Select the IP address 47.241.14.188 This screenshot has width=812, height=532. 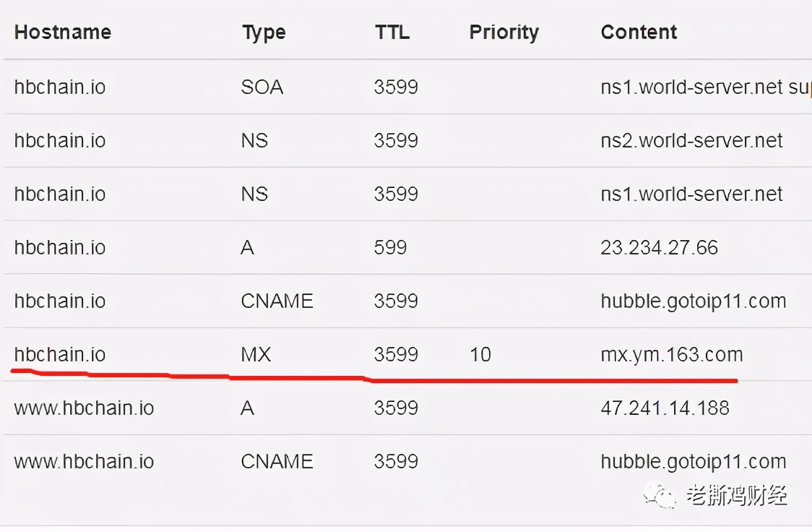[665, 408]
